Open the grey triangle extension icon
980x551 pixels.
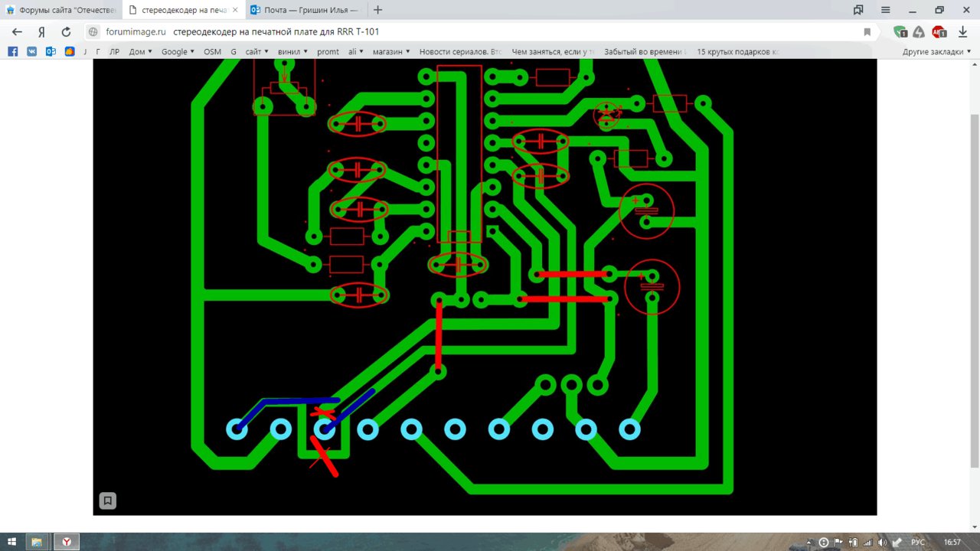pos(919,32)
